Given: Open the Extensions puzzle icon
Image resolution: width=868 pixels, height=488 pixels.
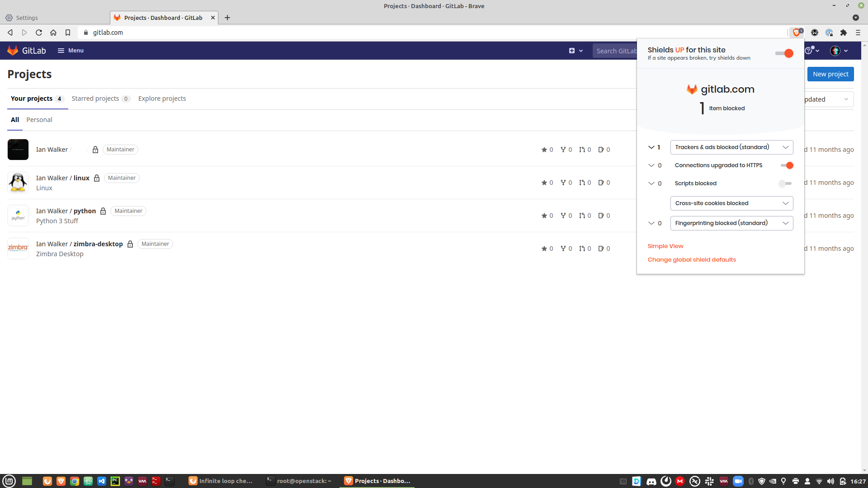Looking at the screenshot, I should 843,33.
